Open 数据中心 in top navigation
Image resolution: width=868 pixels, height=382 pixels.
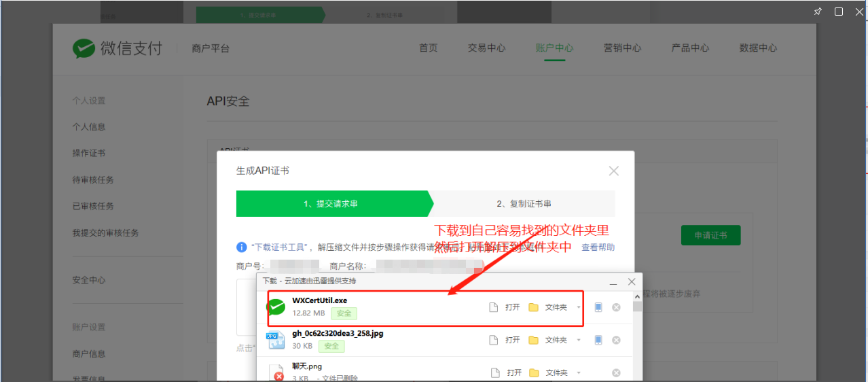[x=758, y=48]
